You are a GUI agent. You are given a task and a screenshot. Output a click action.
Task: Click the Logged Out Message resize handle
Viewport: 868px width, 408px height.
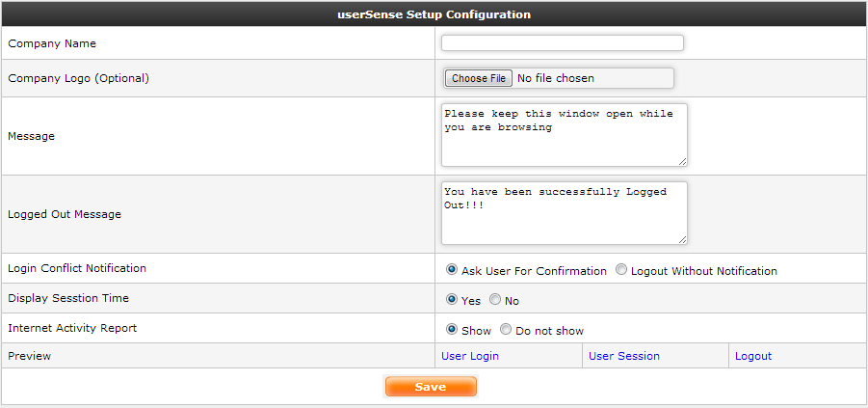coord(682,239)
